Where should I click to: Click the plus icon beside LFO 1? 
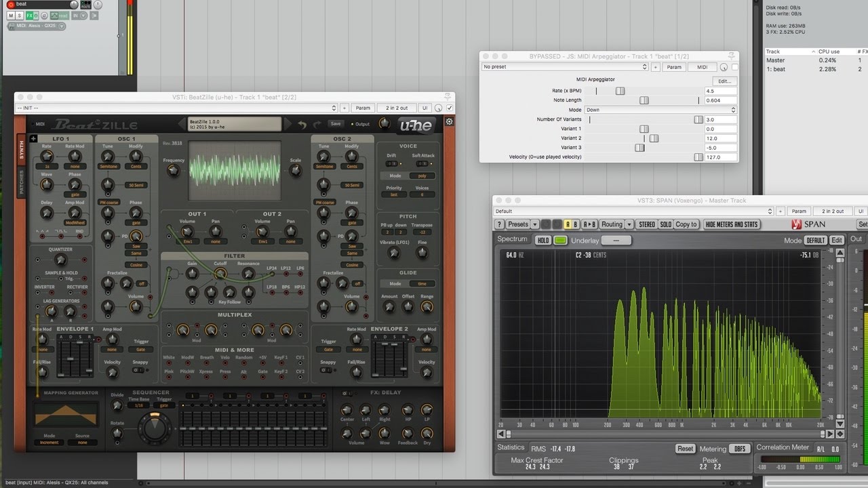(34, 139)
